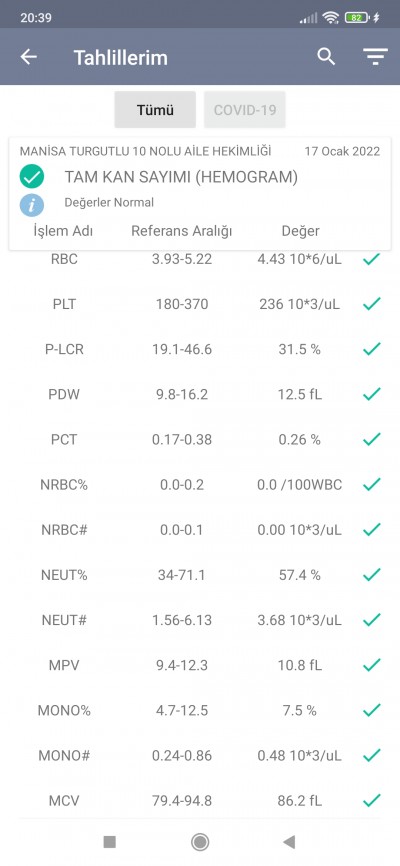
Task: Tap Android circular home button
Action: pyautogui.click(x=199, y=842)
